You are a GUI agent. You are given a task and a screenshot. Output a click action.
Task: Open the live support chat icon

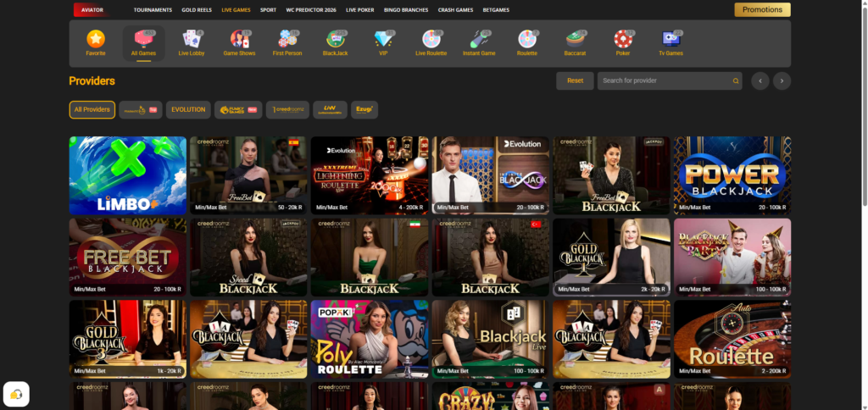pos(16,395)
